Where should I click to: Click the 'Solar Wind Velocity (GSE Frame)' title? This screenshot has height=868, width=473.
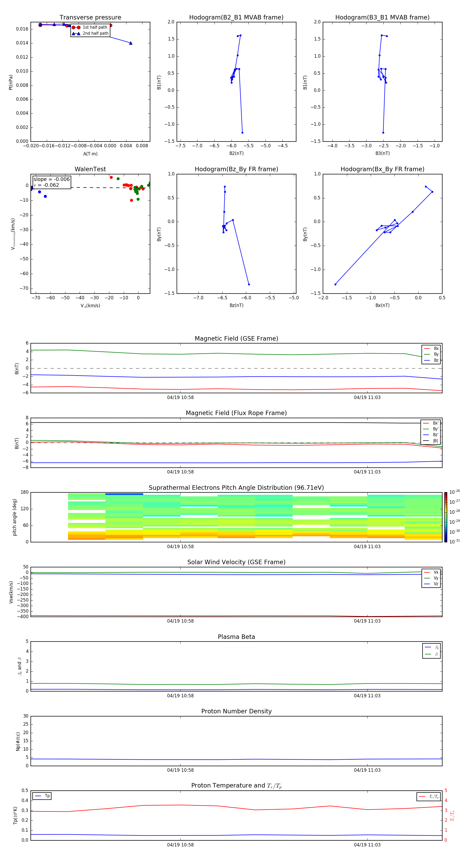tap(236, 562)
